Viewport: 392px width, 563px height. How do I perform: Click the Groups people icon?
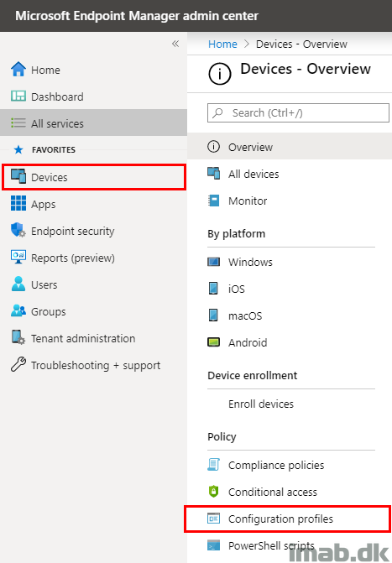coord(18,311)
